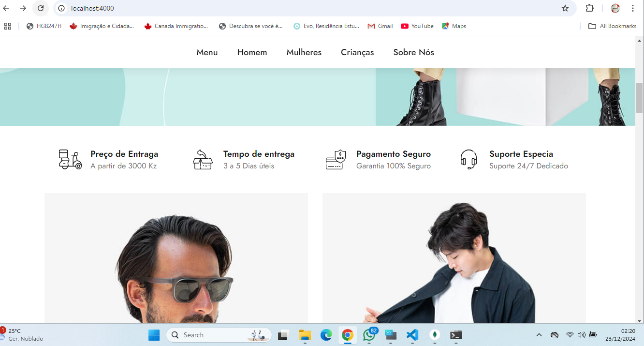Click the open box icon for Tempo de entrega
644x346 pixels.
coord(203,159)
